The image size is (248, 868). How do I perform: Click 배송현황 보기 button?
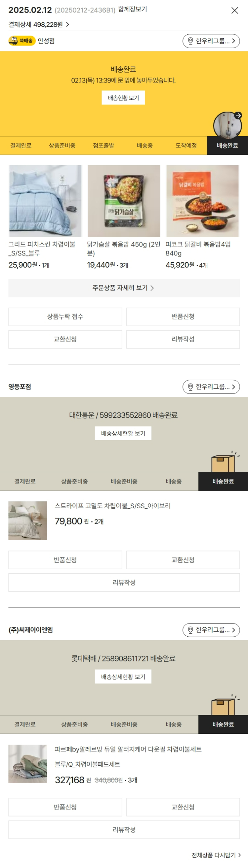click(123, 98)
